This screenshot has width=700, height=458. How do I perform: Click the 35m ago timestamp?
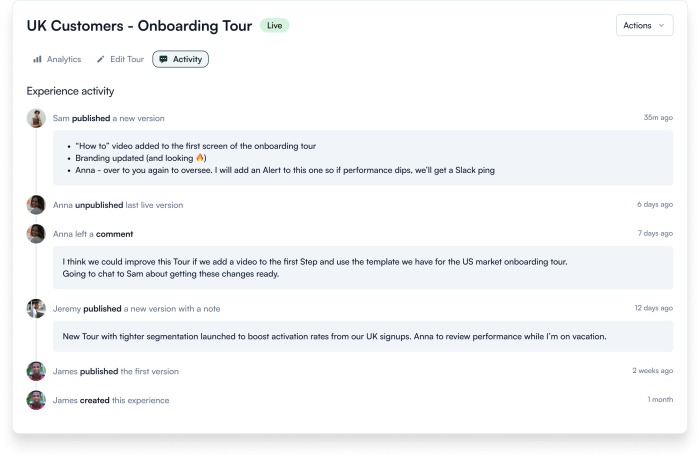point(658,117)
